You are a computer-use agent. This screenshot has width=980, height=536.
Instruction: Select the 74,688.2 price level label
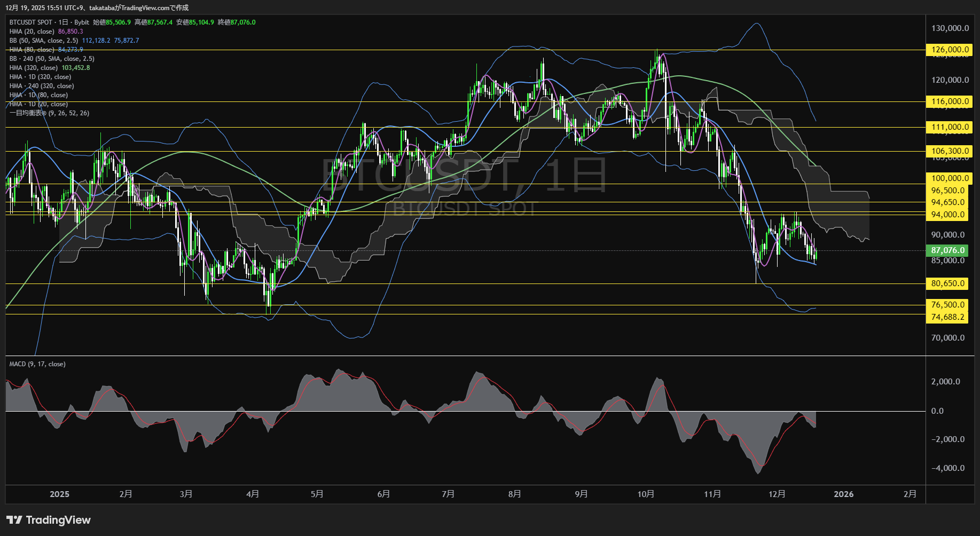[948, 317]
